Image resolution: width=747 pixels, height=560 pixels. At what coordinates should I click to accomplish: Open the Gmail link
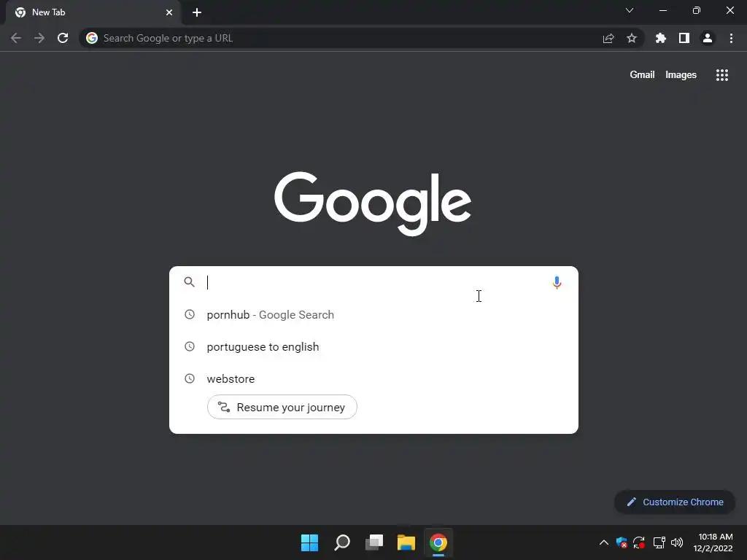pos(642,75)
